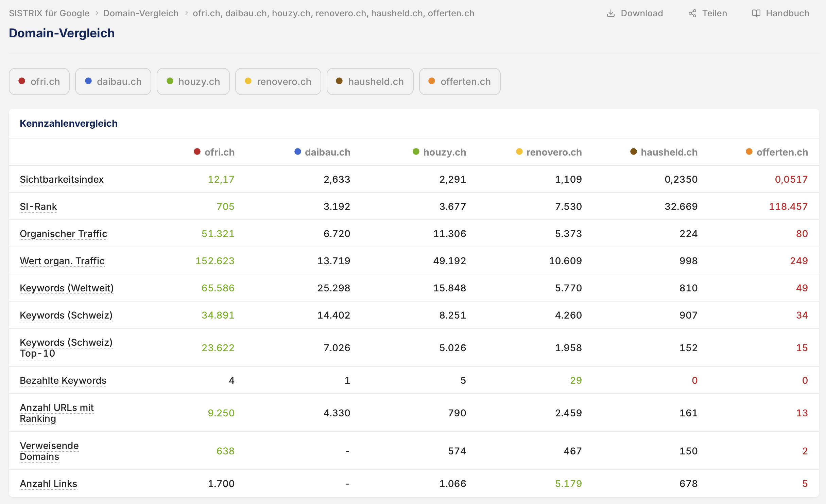
Task: Click Keywords (Schweiz) Top-10 row label
Action: pos(66,348)
